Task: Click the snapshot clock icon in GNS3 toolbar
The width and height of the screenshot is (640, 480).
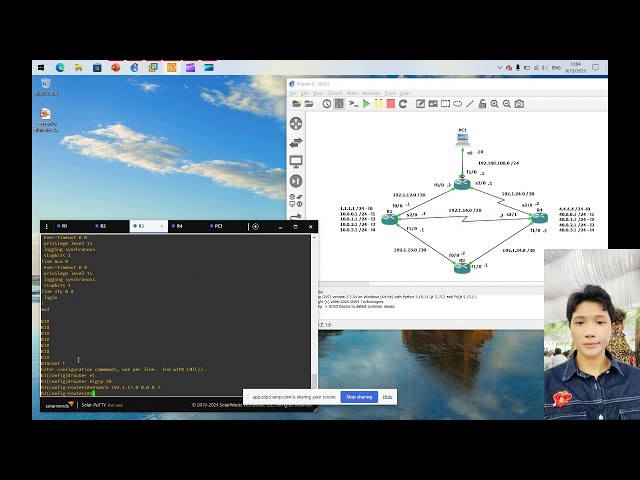Action: tap(327, 104)
